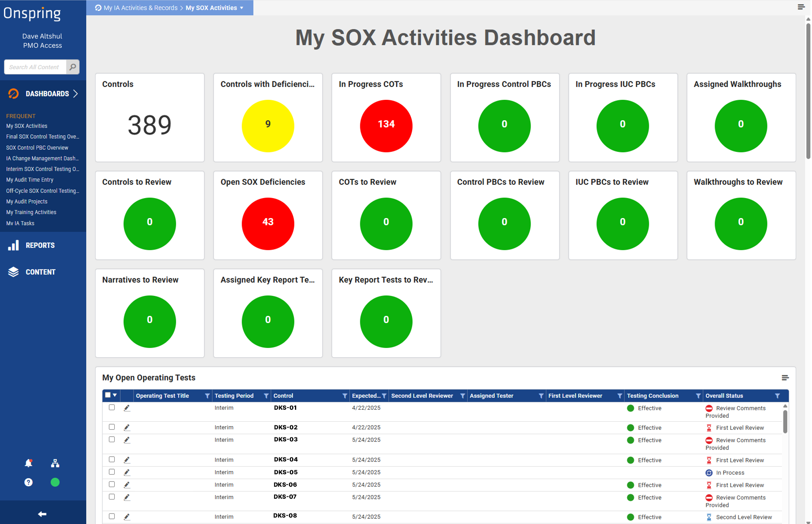812x524 pixels.
Task: Check the DKS-02 row checkbox
Action: coord(112,427)
